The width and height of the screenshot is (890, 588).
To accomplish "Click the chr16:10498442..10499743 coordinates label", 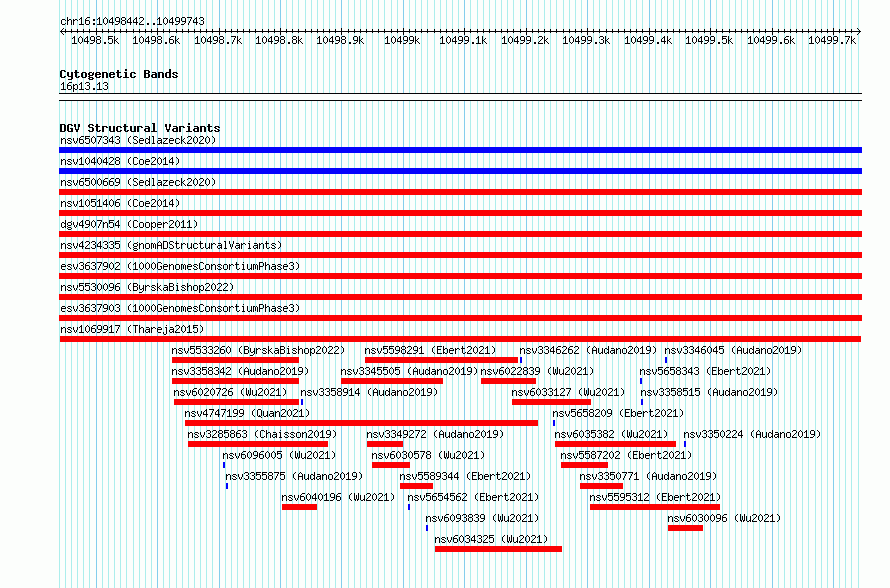I will 132,22.
